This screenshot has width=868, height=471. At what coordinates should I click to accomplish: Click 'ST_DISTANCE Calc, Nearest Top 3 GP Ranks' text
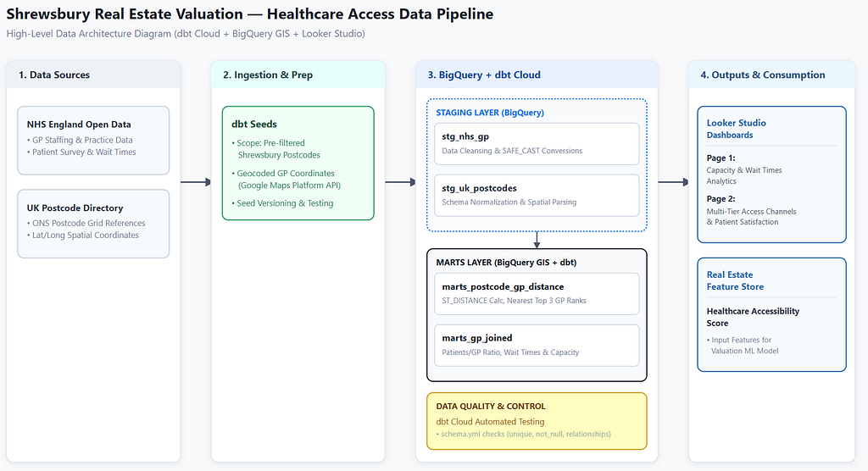515,301
